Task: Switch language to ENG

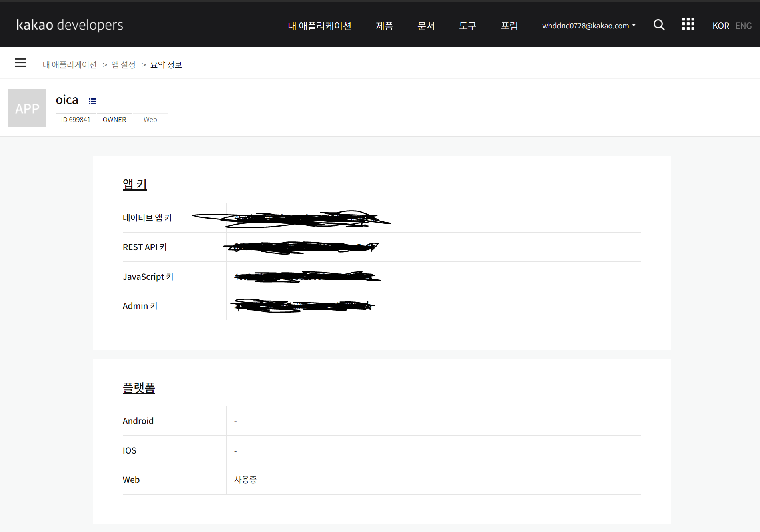Action: [744, 26]
